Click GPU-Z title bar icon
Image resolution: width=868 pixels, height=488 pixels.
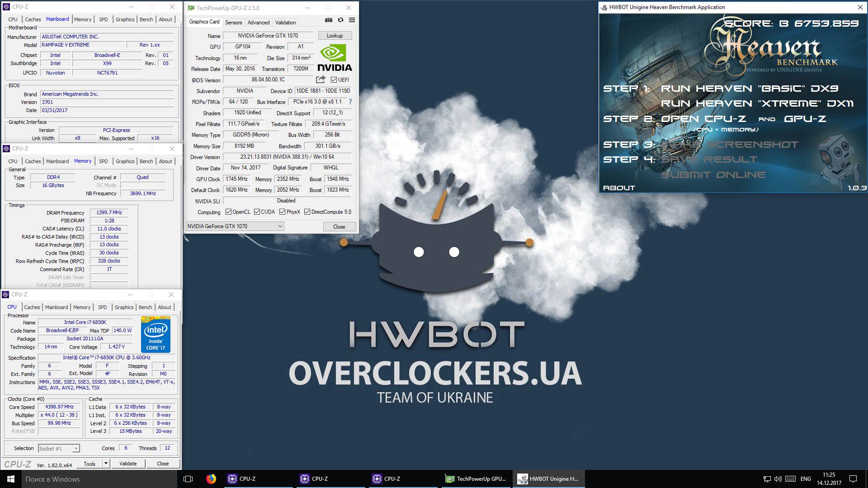191,8
